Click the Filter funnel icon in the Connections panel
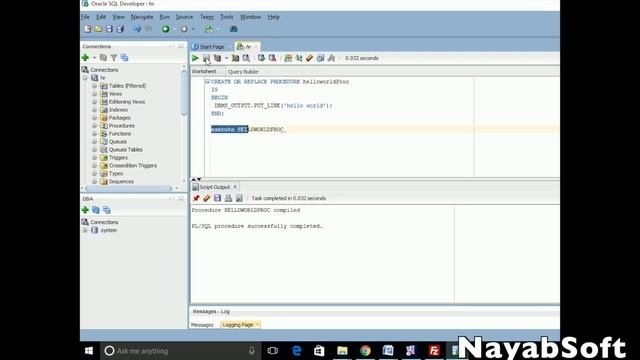640x360 pixels. (x=114, y=58)
